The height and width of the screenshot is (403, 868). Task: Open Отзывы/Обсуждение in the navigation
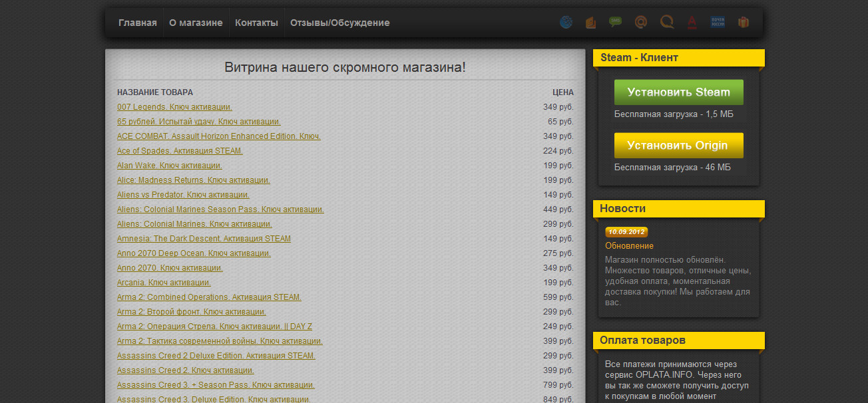click(340, 23)
